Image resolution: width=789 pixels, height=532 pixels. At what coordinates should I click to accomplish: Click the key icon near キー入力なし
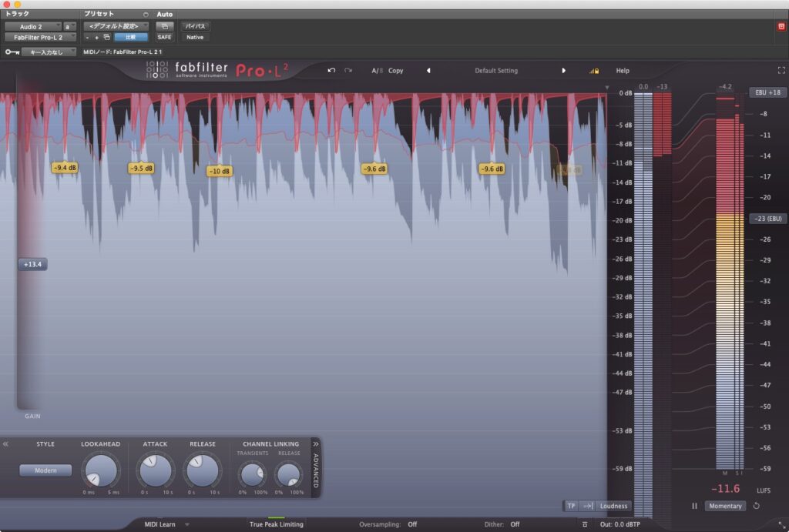(x=12, y=51)
